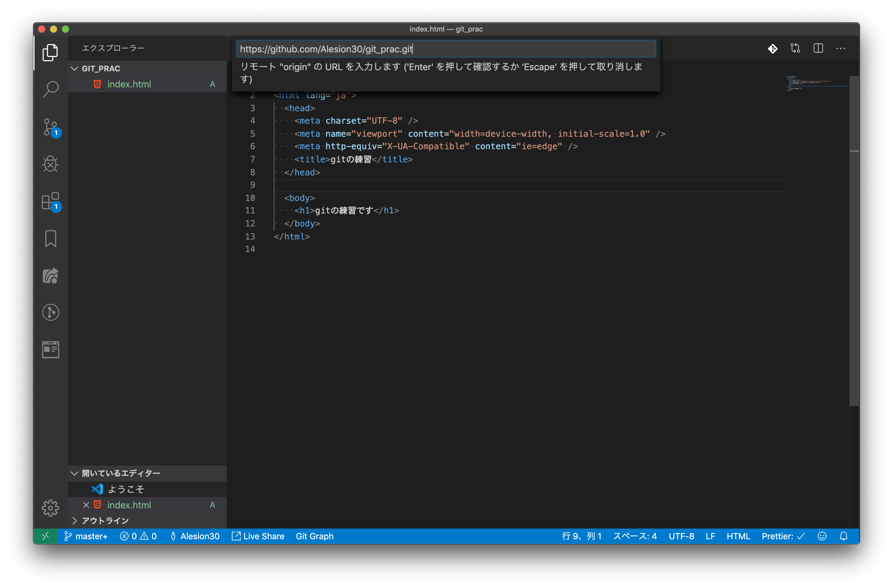Open errors and warnings counter
893x588 pixels.
click(x=138, y=536)
